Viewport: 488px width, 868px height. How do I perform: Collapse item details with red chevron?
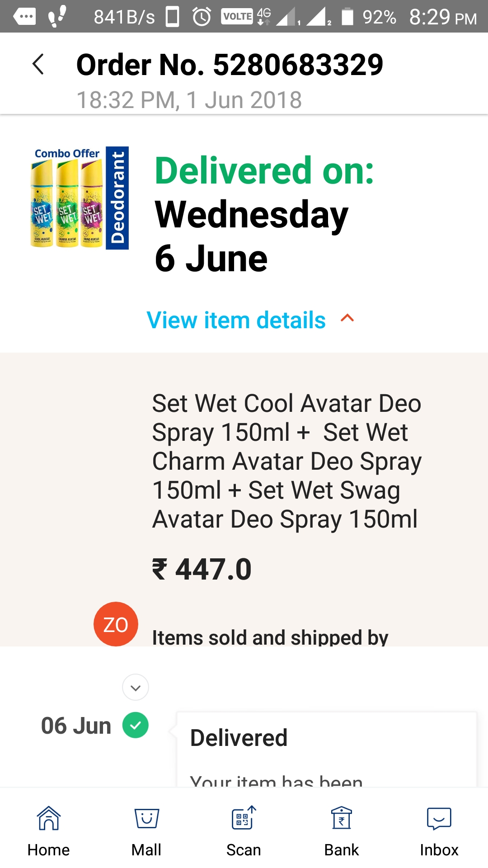(347, 318)
